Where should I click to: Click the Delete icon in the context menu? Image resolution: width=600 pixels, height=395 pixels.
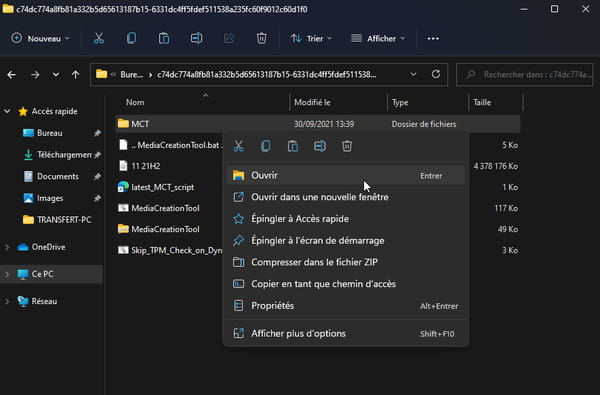tap(347, 146)
